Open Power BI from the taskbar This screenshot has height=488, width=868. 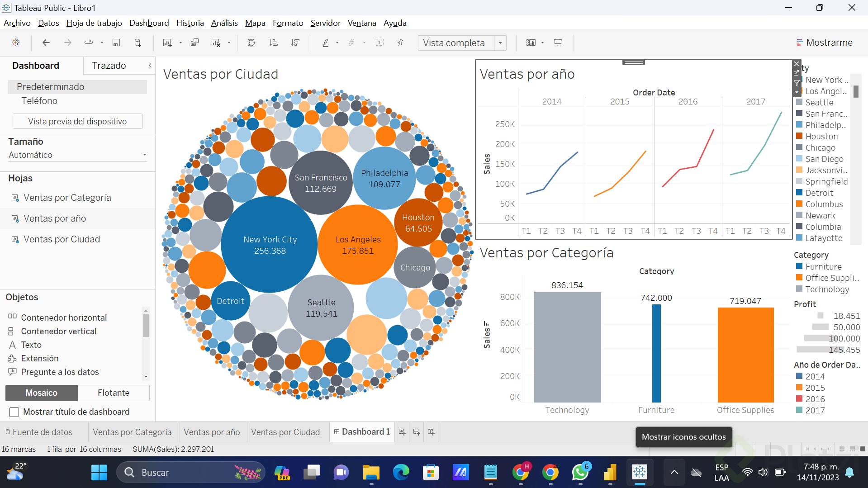click(x=610, y=472)
